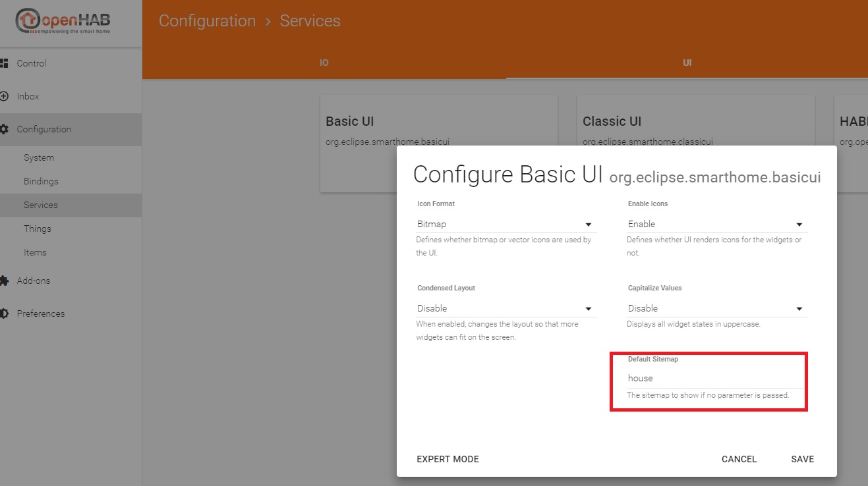The width and height of the screenshot is (868, 486).
Task: Open Things under Configuration
Action: pos(71,229)
